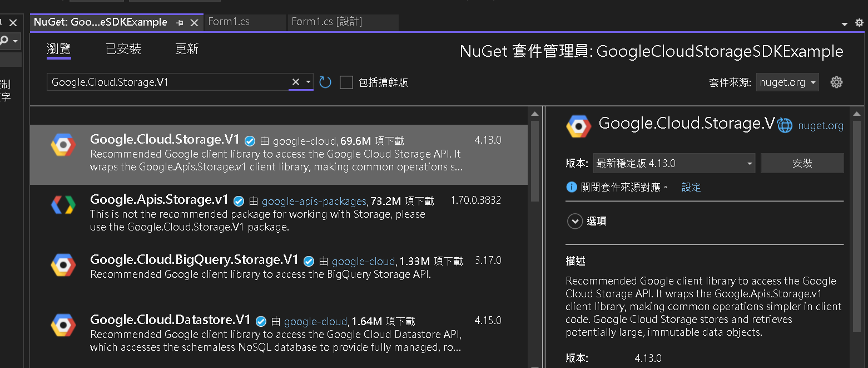This screenshot has width=868, height=368.
Task: Open the left panel search dropdown
Action: click(x=15, y=41)
